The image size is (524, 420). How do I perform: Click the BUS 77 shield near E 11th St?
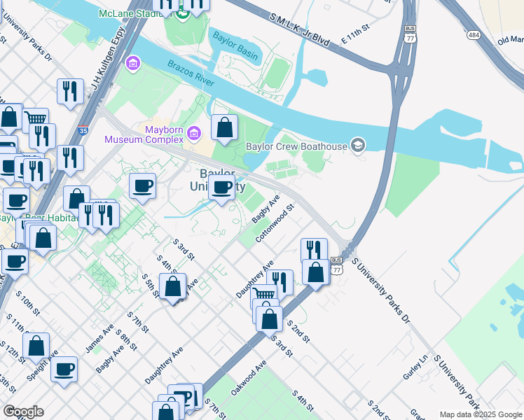click(x=411, y=35)
